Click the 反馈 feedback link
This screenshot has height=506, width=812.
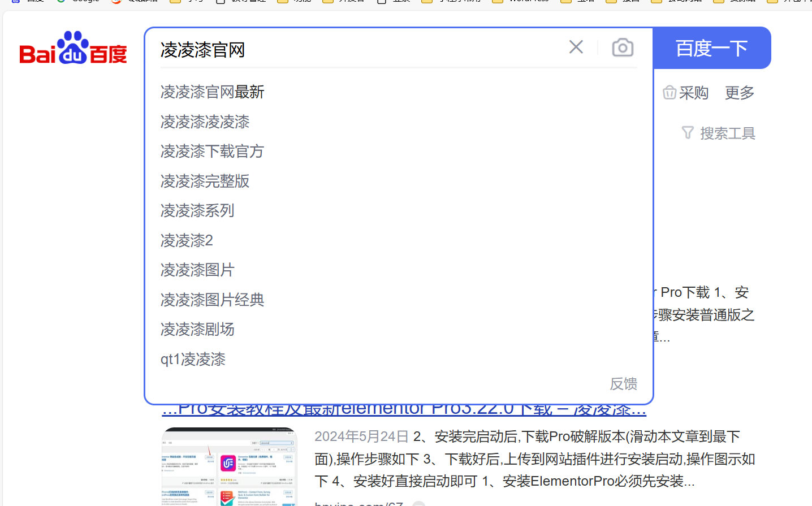(623, 384)
